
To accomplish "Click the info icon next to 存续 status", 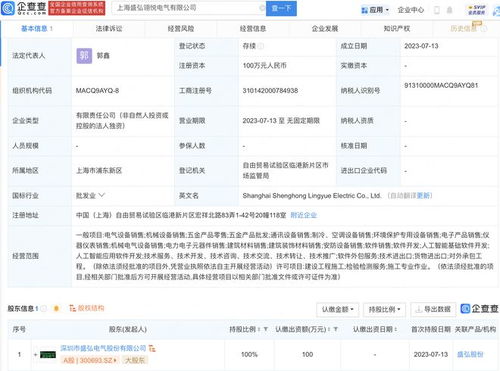I will click(261, 46).
